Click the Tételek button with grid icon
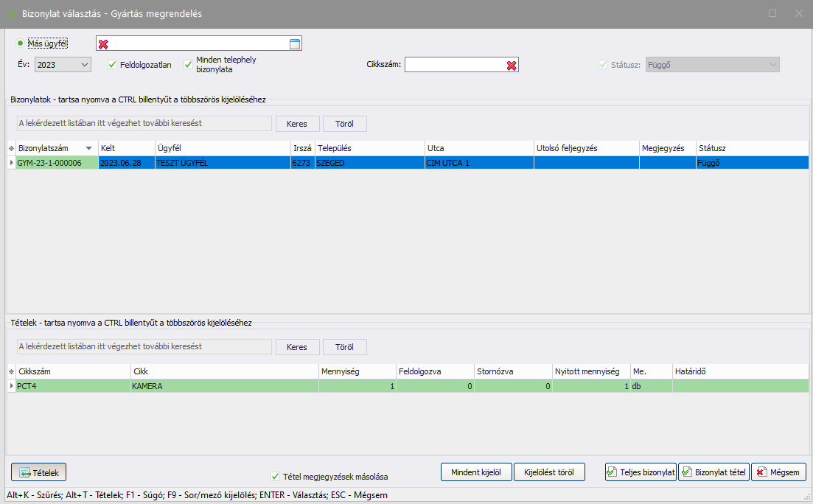The height and width of the screenshot is (504, 813). pyautogui.click(x=40, y=472)
